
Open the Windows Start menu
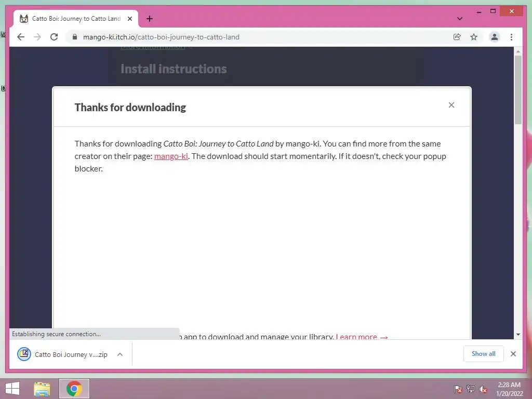[12, 389]
